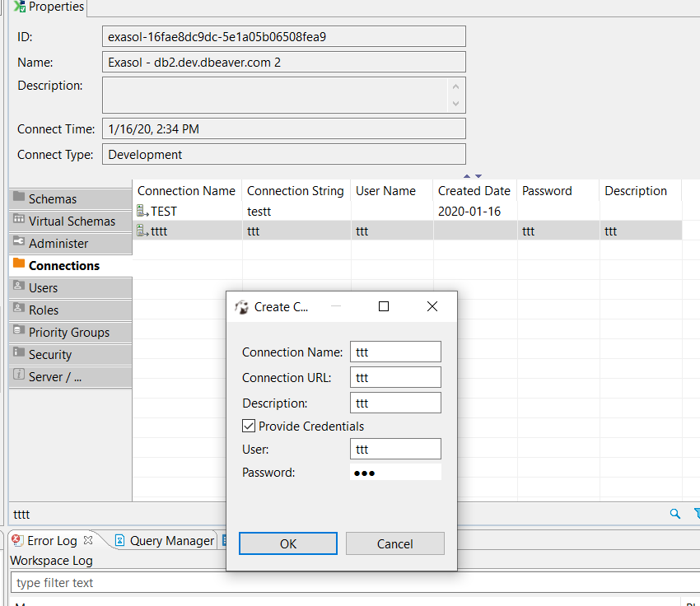Uncheck the Provide Credentials checkbox
Viewport: 700px width, 606px height.
pos(249,426)
